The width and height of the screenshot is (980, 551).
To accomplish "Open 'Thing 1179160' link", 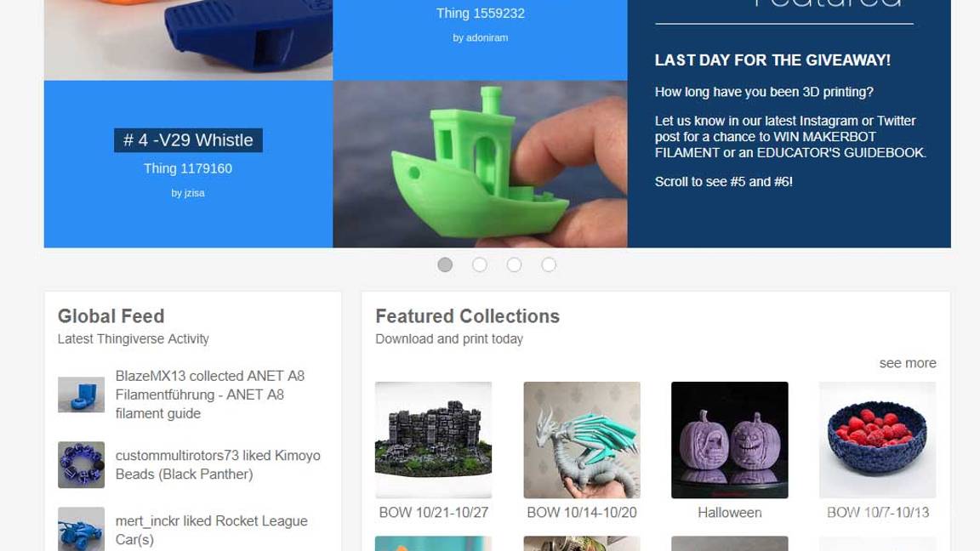I will (188, 168).
